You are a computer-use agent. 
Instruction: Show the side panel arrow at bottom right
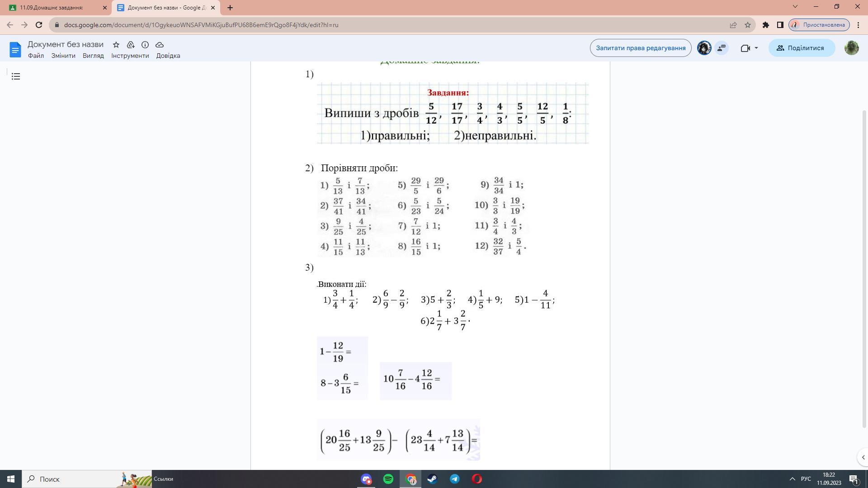click(863, 457)
